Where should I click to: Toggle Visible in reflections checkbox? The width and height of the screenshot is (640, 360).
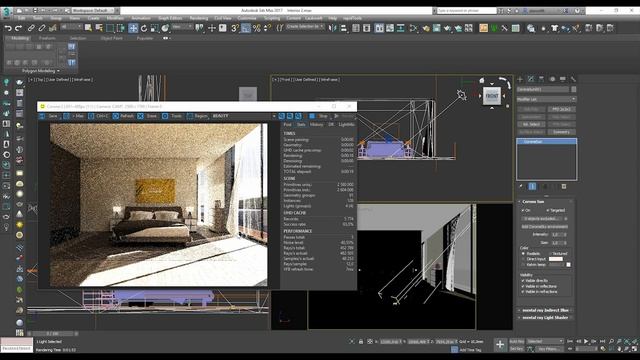pos(523,286)
